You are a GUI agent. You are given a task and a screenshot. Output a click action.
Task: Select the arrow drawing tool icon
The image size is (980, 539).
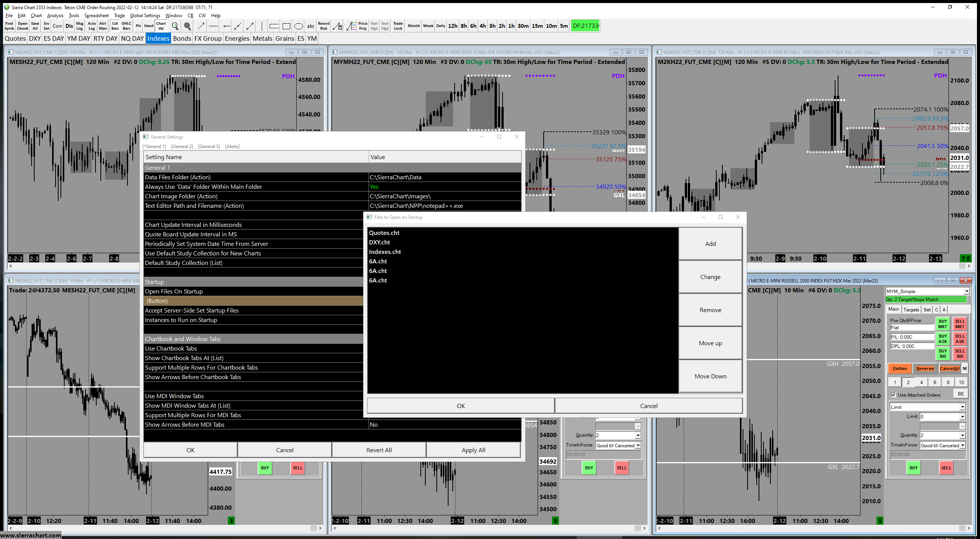201,26
